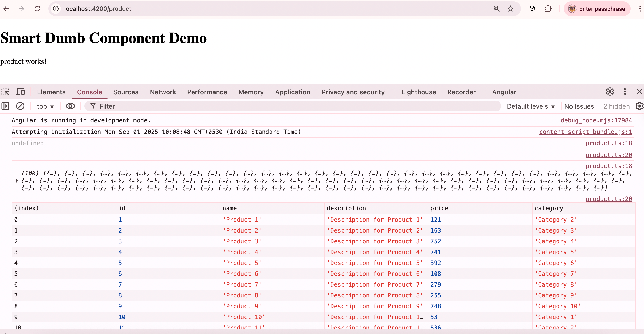The height and width of the screenshot is (334, 644).
Task: Bookmark the page with the star
Action: (x=511, y=8)
